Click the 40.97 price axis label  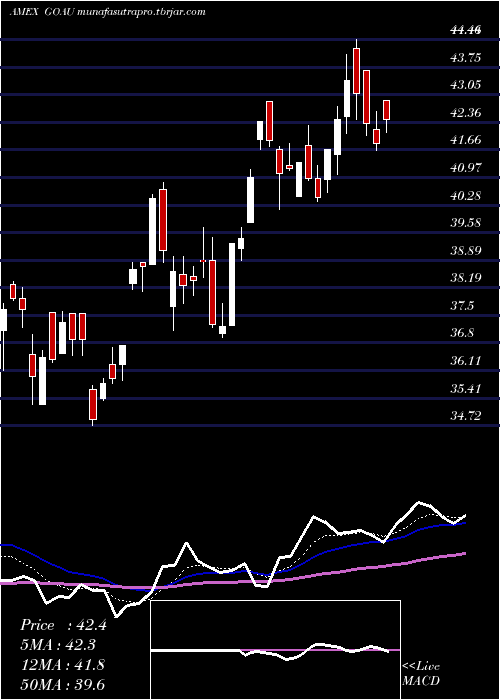pos(466,168)
